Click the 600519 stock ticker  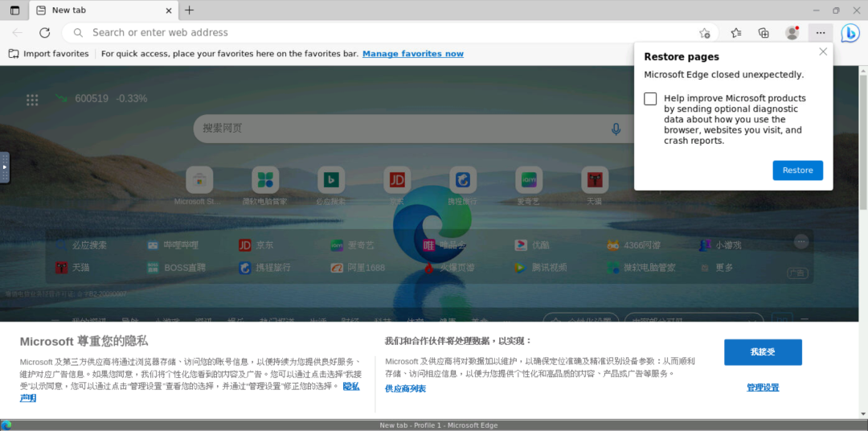tap(100, 99)
